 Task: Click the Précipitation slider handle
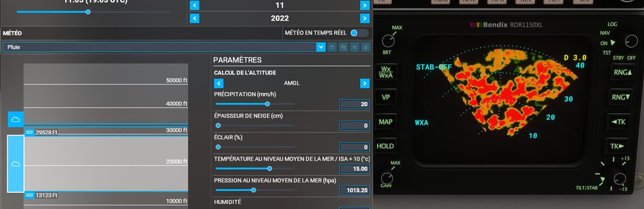(x=267, y=104)
